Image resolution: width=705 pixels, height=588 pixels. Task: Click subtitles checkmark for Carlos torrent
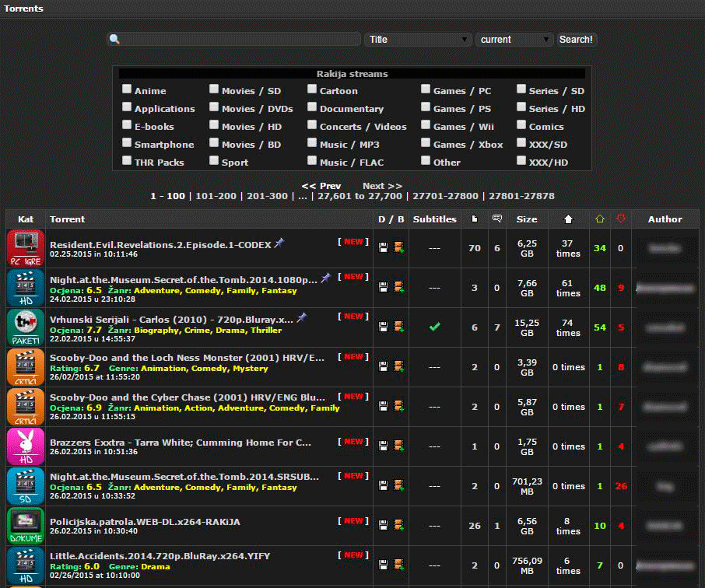pyautogui.click(x=435, y=327)
